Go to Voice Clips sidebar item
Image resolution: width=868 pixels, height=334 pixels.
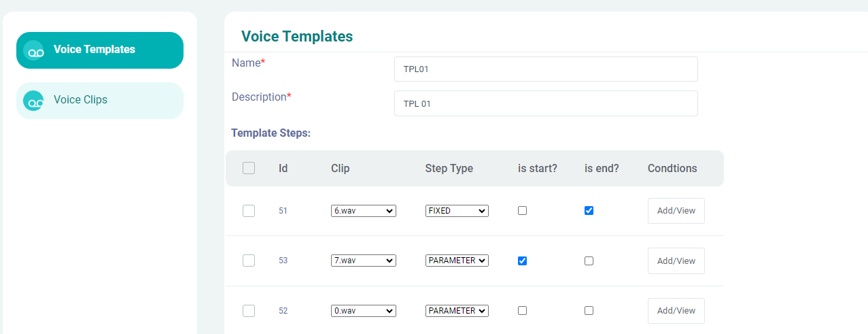coord(100,100)
